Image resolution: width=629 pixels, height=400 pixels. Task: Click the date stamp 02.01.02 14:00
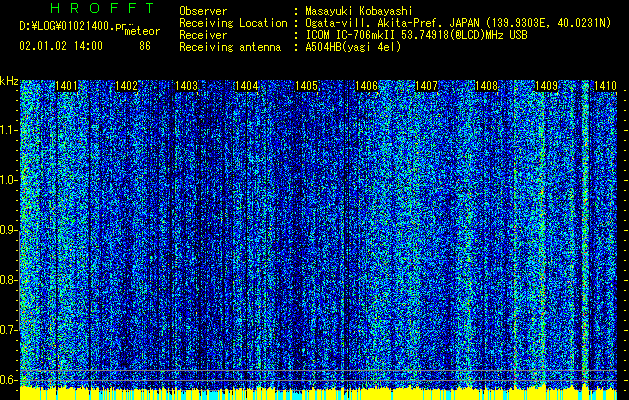click(x=61, y=46)
